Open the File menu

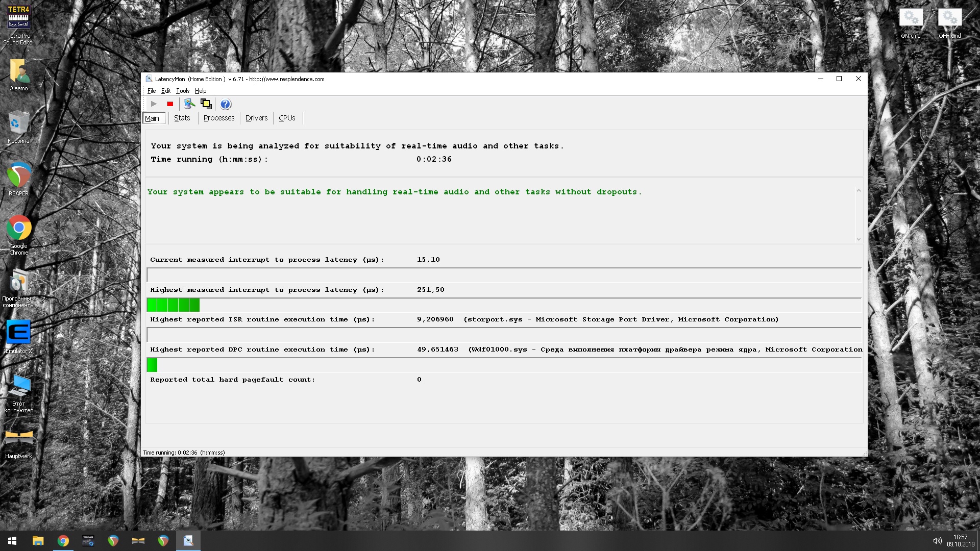pyautogui.click(x=152, y=91)
